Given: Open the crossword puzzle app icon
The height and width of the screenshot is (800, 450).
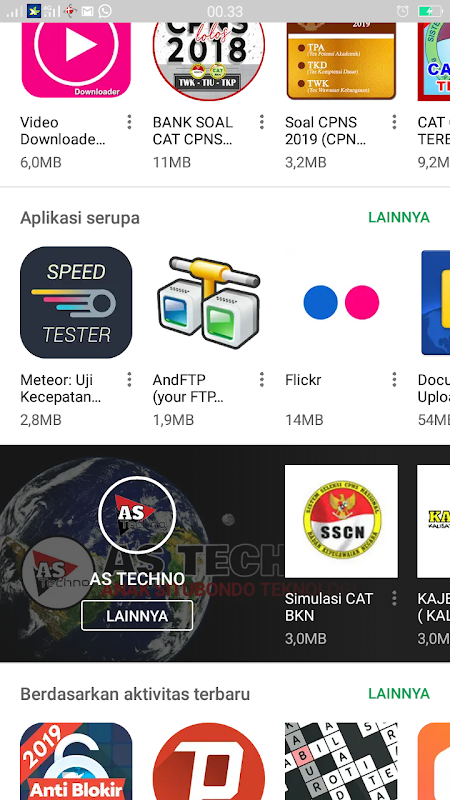Looking at the screenshot, I should [341, 761].
